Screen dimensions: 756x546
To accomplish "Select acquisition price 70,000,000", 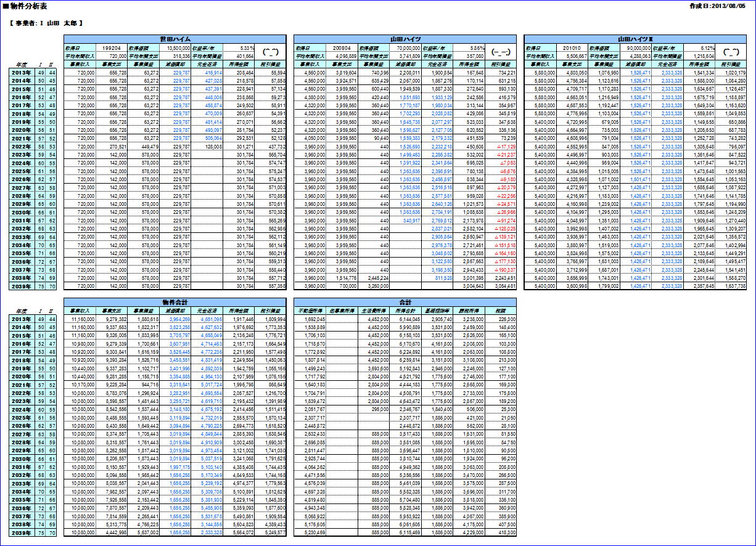I will pyautogui.click(x=405, y=47).
